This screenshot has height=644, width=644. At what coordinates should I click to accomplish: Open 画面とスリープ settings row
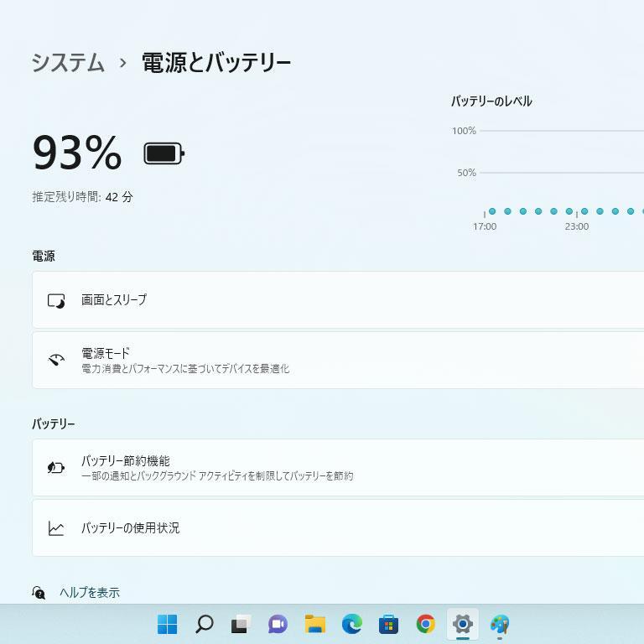click(338, 300)
